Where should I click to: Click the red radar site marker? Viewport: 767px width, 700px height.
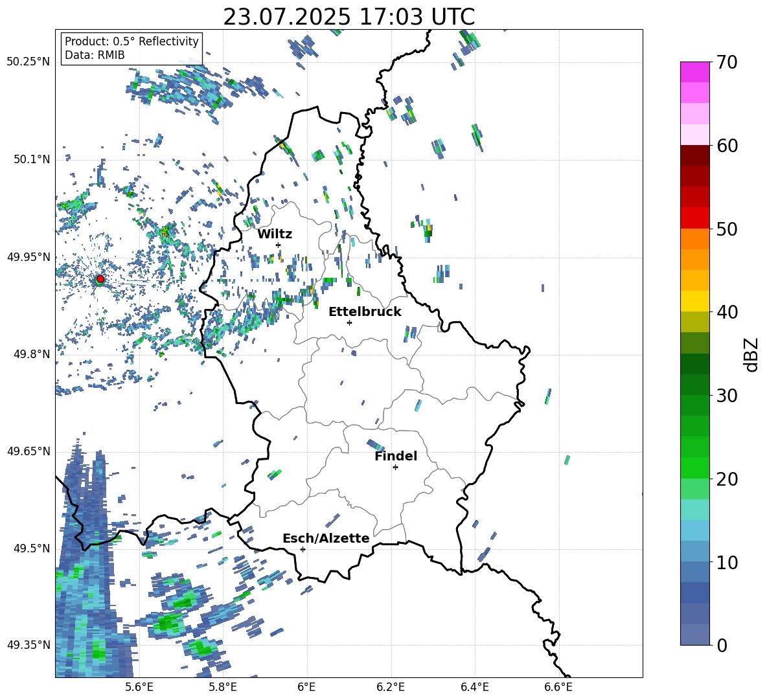coord(100,278)
